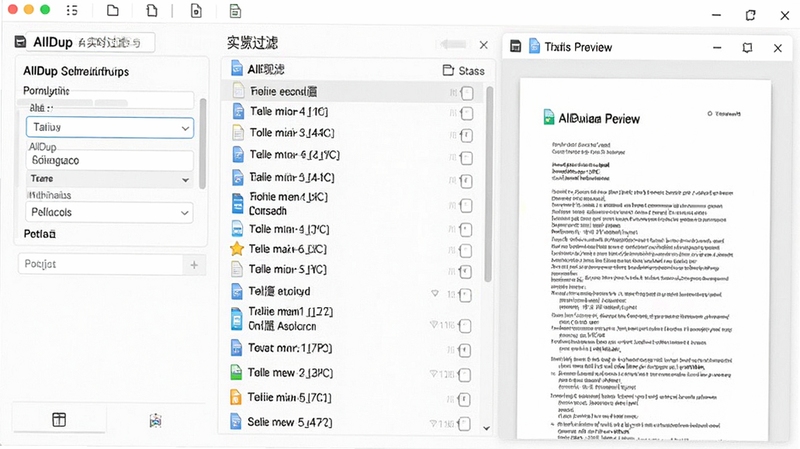Click the green file icon on Telle mew 2 row

(236, 372)
